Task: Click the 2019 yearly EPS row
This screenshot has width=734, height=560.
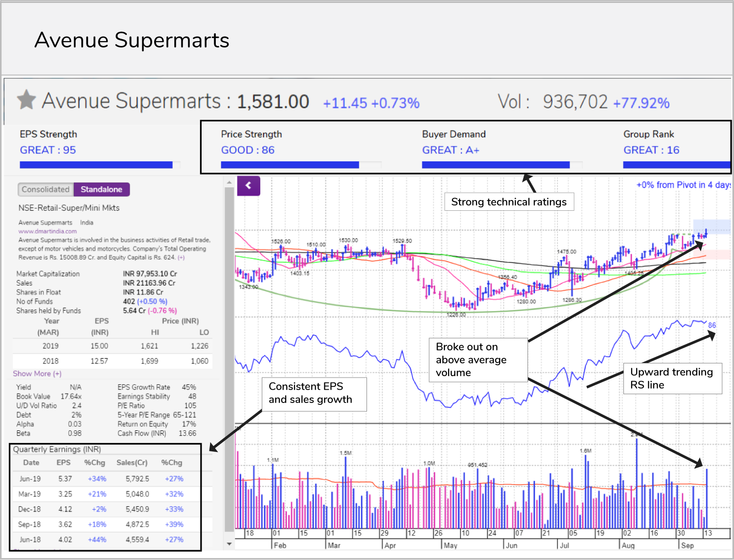Action: coord(113,346)
